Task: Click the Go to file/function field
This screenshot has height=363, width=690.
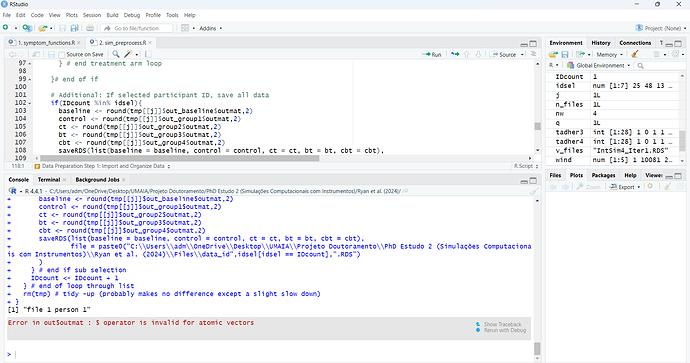Action: click(x=137, y=28)
